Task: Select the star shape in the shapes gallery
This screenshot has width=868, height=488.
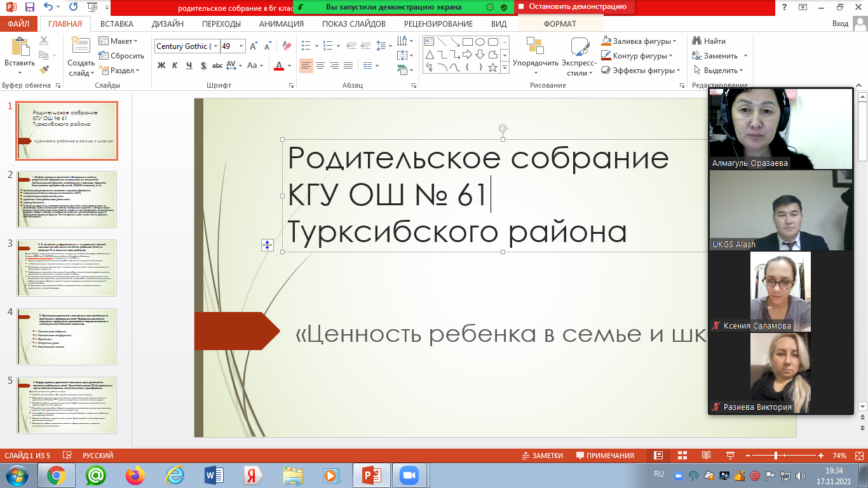Action: (492, 67)
